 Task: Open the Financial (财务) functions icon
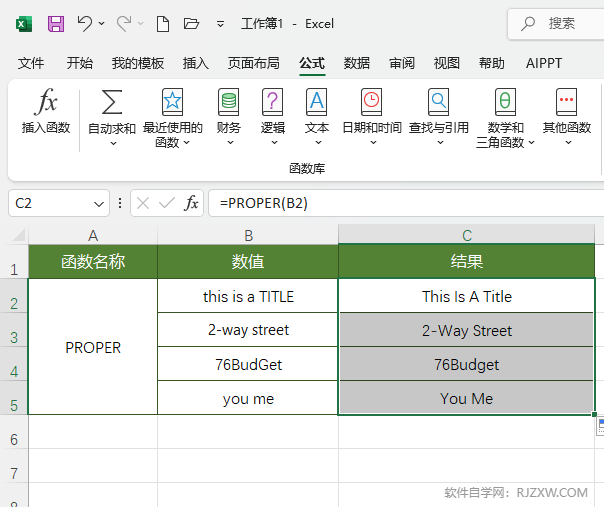click(x=229, y=102)
